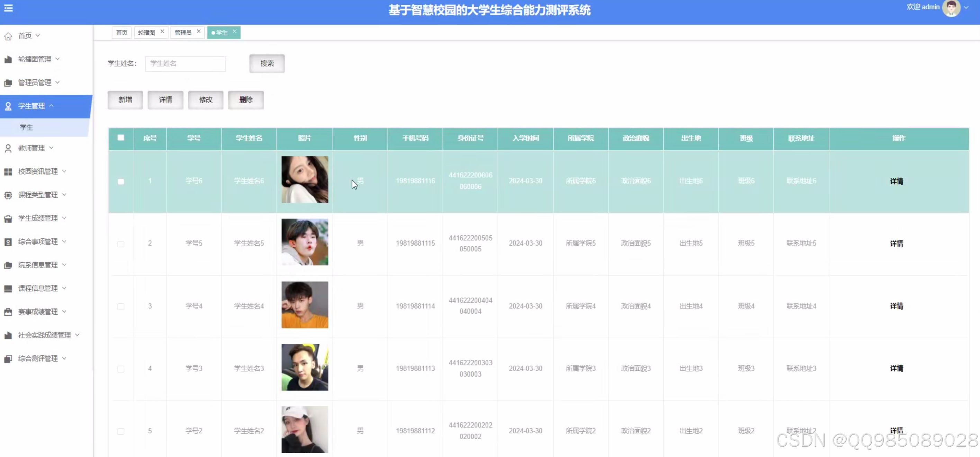
Task: Click the 教师管理 person icon
Action: 8,149
